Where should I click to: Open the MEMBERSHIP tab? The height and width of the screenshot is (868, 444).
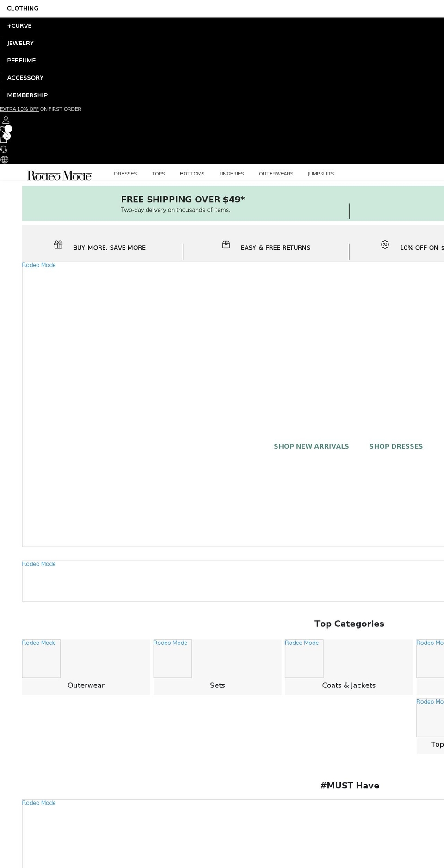[27, 95]
